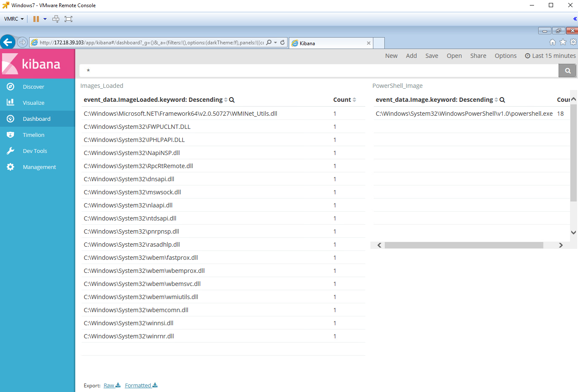Open the VMRC dropdown menu

click(14, 19)
